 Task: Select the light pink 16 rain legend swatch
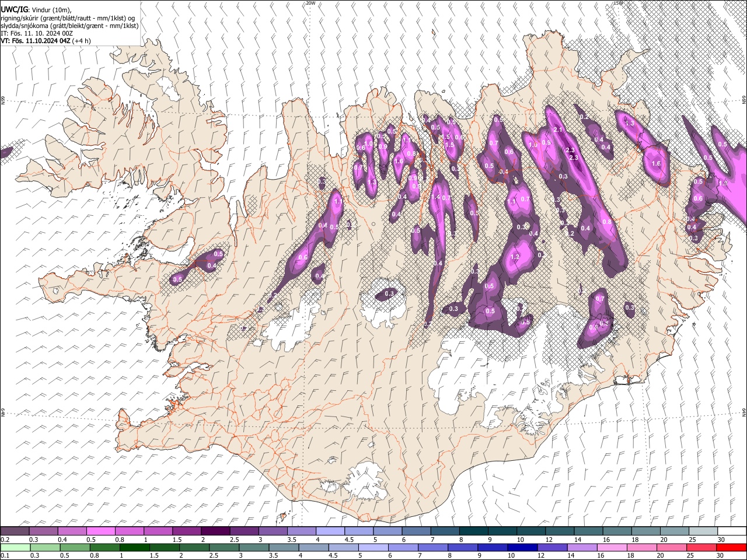tap(612, 547)
